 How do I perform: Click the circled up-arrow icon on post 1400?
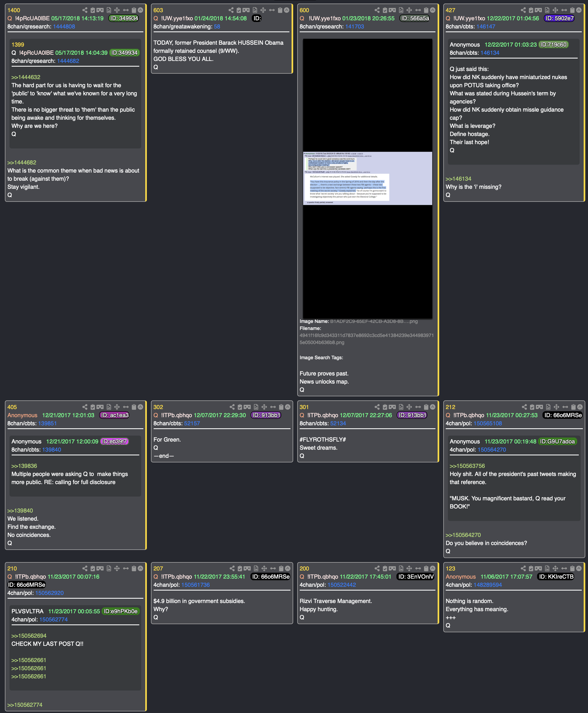tap(140, 10)
